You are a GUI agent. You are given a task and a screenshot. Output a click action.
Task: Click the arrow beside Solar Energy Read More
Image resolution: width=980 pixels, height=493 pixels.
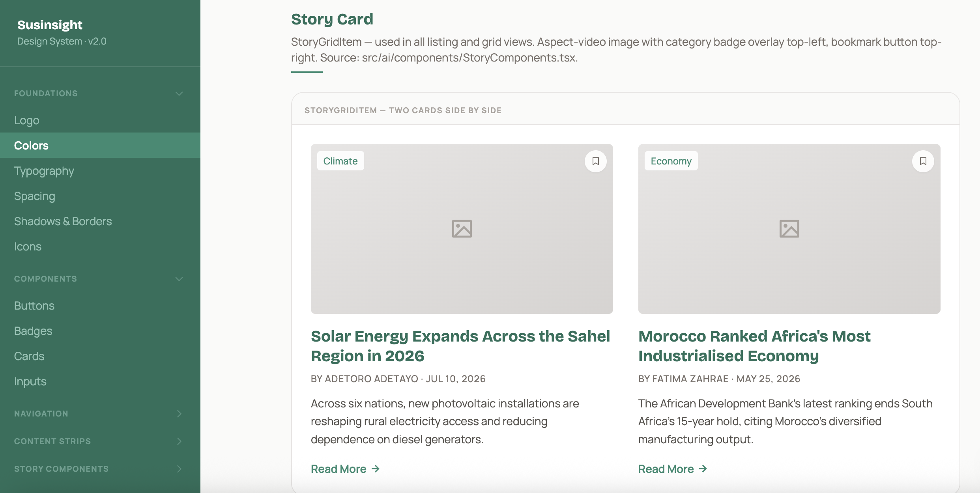click(376, 469)
